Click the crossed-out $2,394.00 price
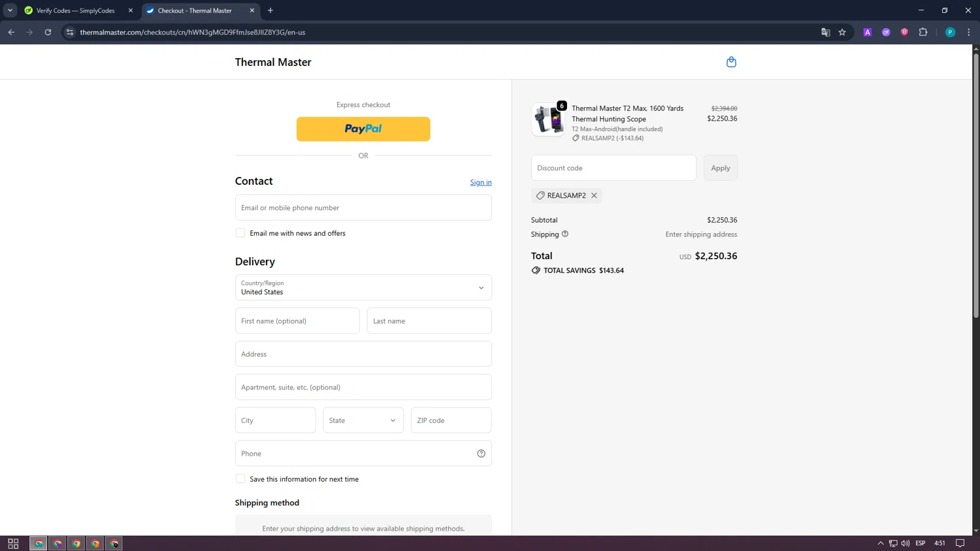This screenshot has width=980, height=551. click(724, 108)
